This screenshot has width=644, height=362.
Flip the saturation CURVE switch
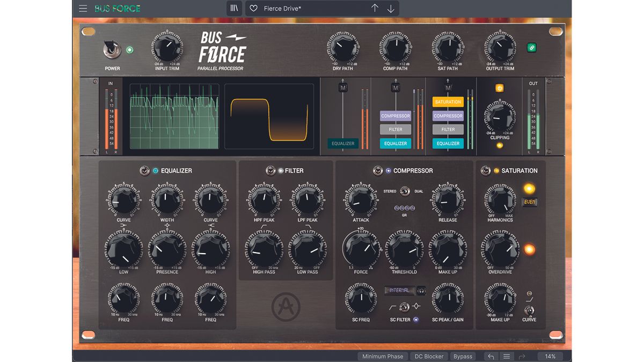[529, 310]
